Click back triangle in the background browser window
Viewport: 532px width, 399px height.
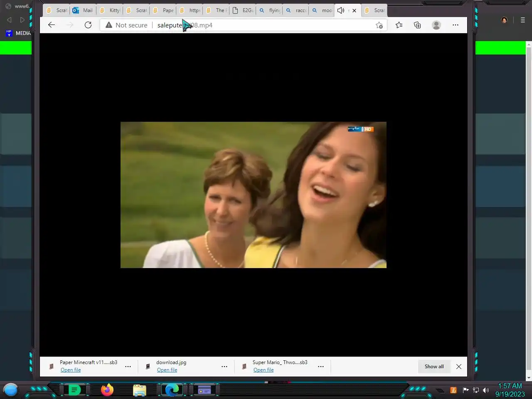point(9,20)
